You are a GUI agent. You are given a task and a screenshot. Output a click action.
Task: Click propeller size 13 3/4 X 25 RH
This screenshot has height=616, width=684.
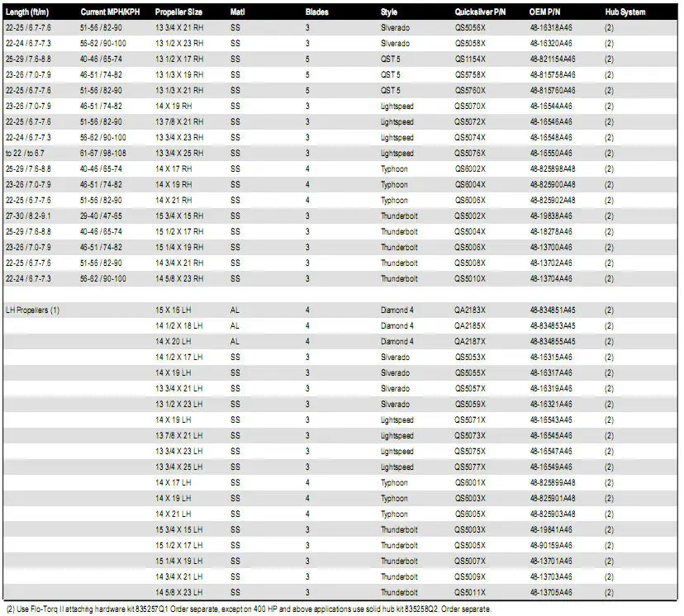point(179,154)
